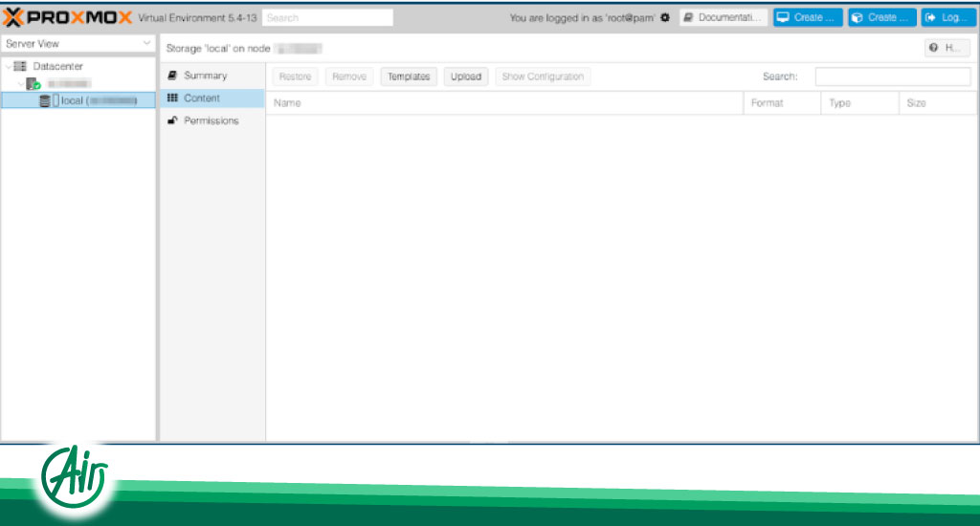Screen dimensions: 980x526
Task: Click the node icon with green check
Action: (33, 83)
